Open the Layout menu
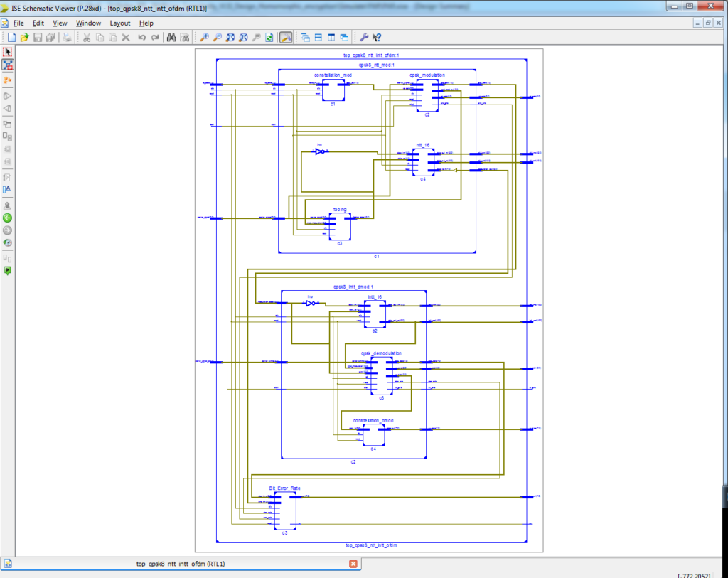 click(x=119, y=23)
